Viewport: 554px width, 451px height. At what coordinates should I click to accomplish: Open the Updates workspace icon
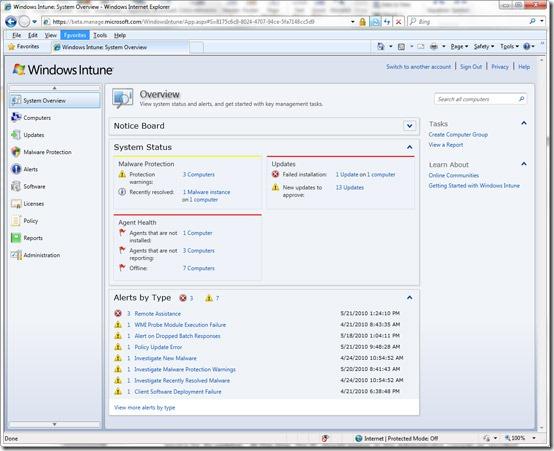coord(16,135)
